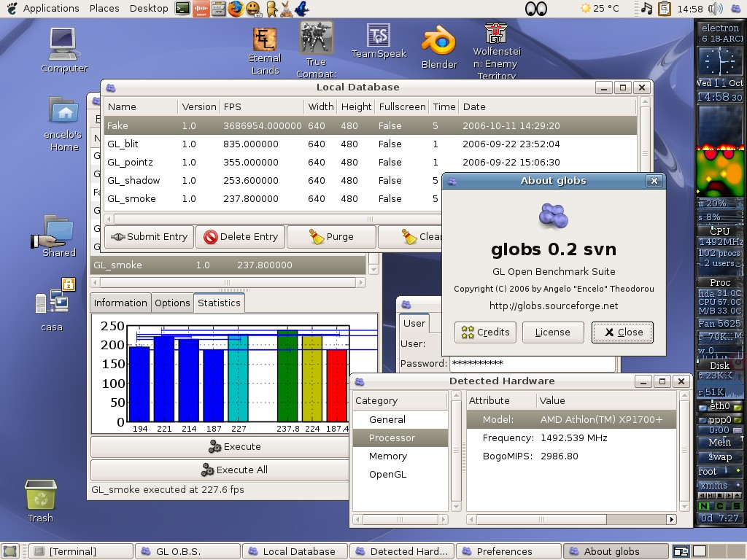Click the Password input field
This screenshot has height=560, width=747.
coord(533,363)
